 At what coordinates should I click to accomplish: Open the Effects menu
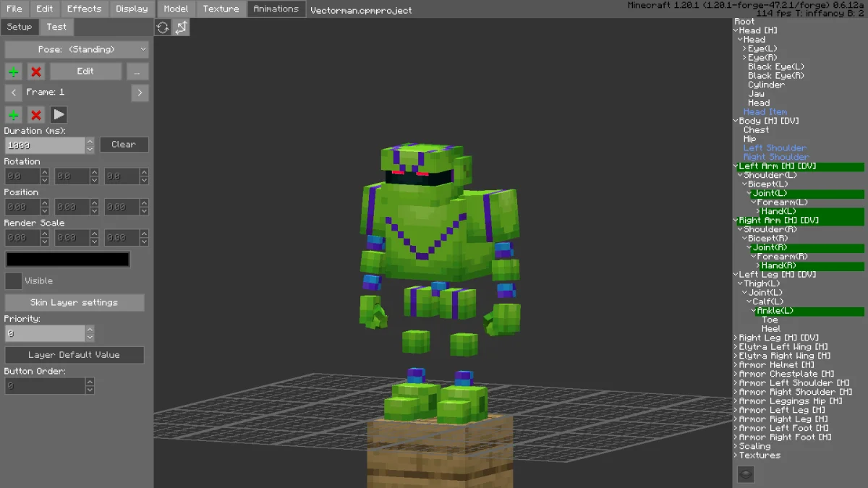[85, 9]
